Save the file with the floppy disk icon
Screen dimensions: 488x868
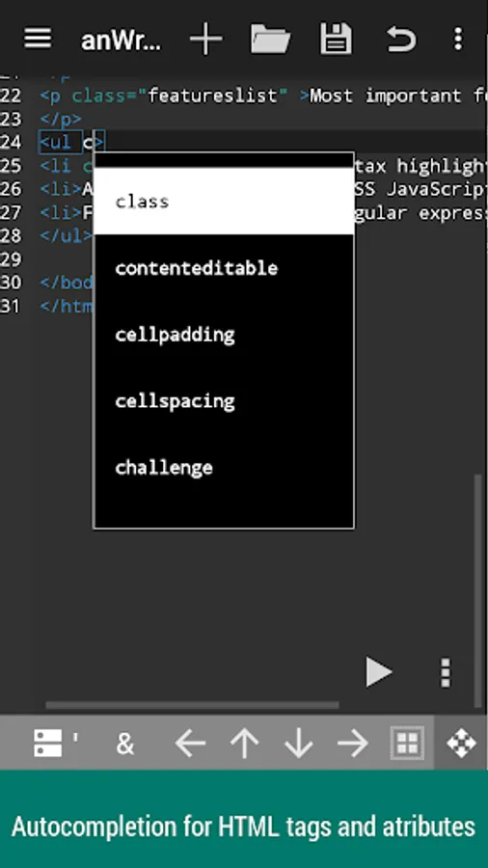tap(336, 39)
